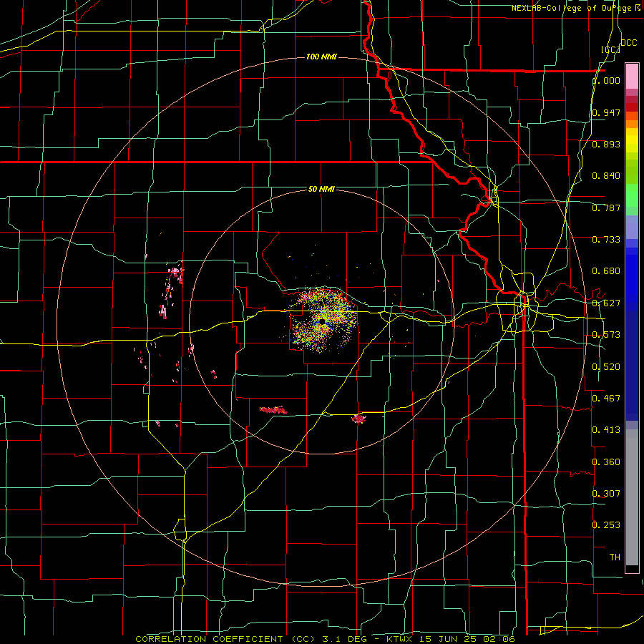Click the 0.413 scale value

click(x=606, y=430)
